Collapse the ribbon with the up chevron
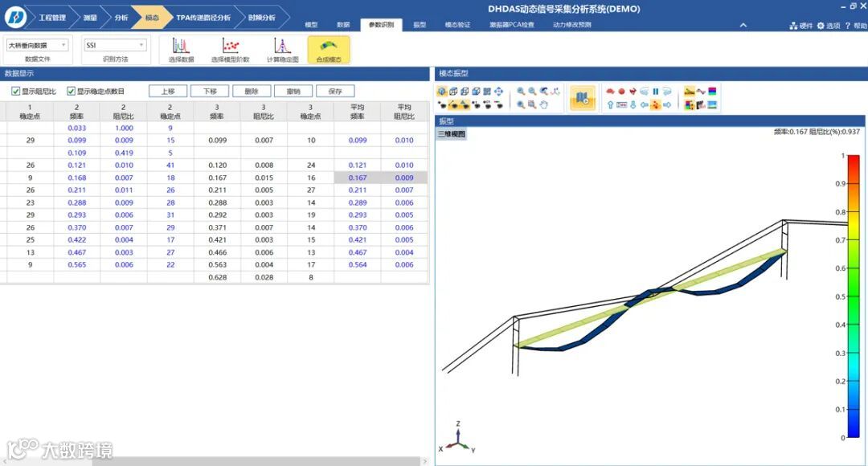868x466 pixels. coord(743,25)
